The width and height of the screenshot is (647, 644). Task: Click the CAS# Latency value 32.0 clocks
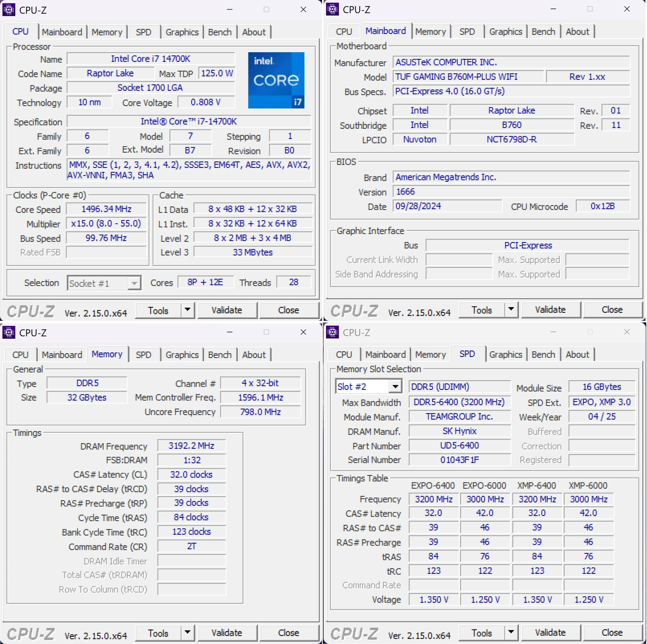[192, 474]
